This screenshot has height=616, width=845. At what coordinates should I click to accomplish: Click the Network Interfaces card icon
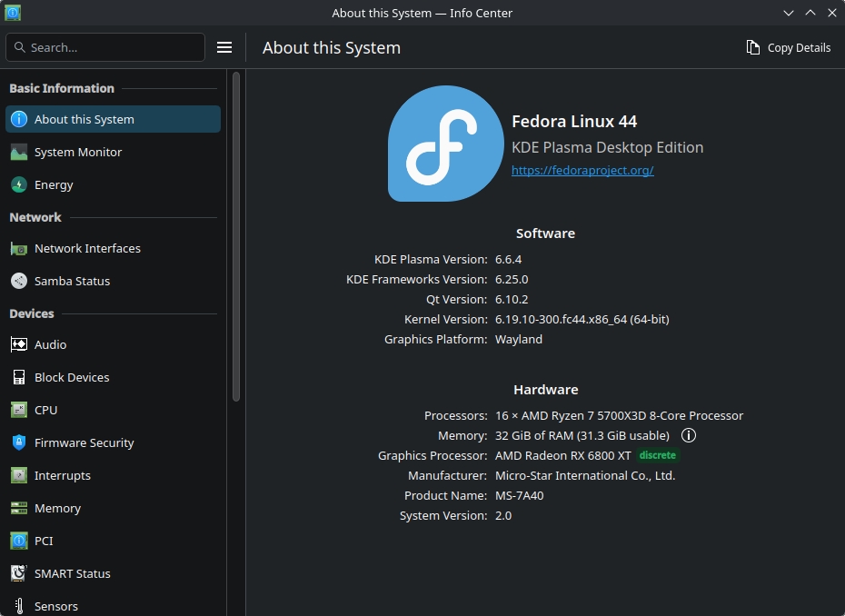click(19, 248)
